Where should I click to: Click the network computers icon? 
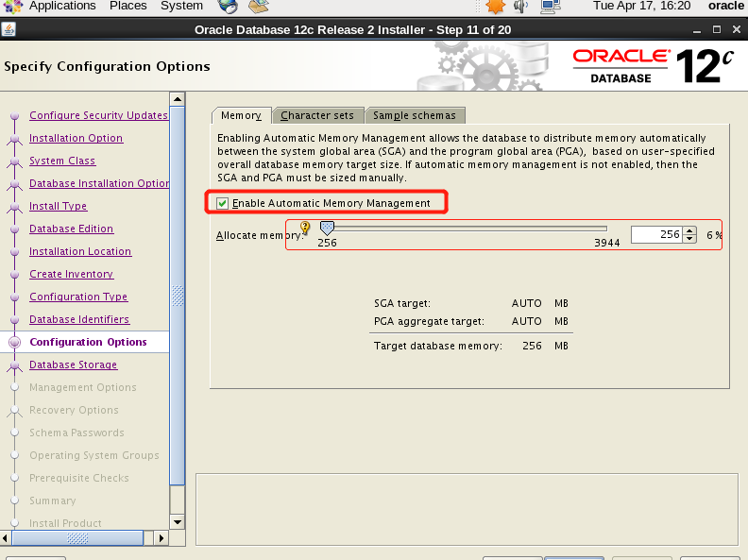550,7
